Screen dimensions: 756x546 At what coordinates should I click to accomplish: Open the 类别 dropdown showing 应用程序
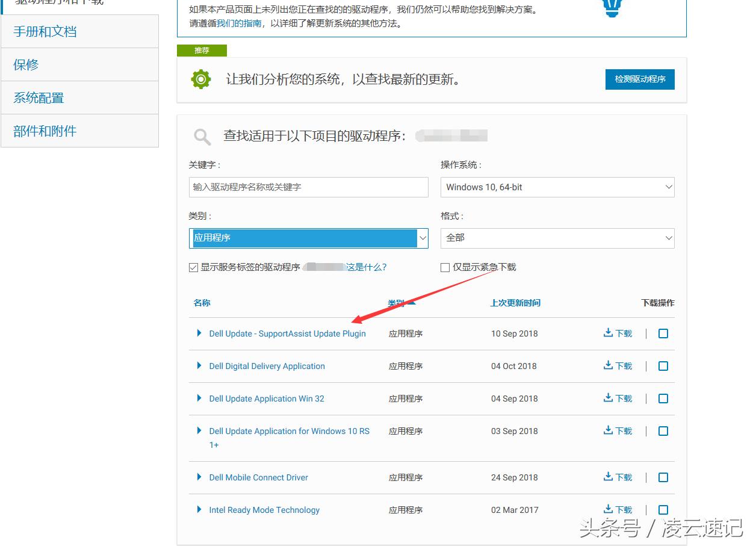coord(308,238)
